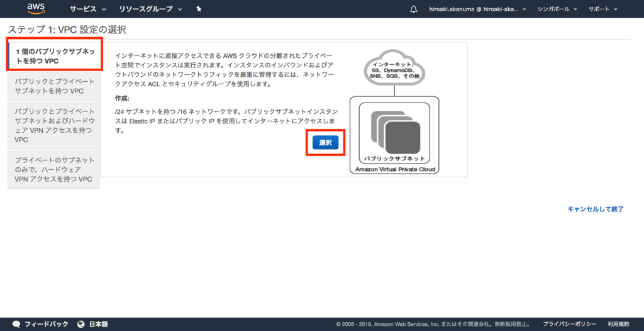Click the Amazon Virtual Private Cloud caption

click(395, 169)
